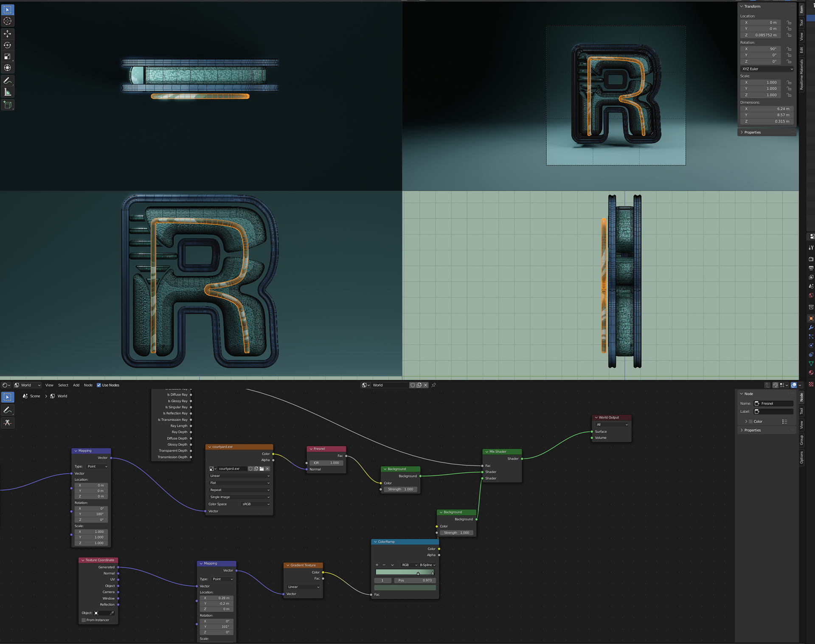Open the Add menu in node editor
This screenshot has width=815, height=644.
pyautogui.click(x=76, y=385)
